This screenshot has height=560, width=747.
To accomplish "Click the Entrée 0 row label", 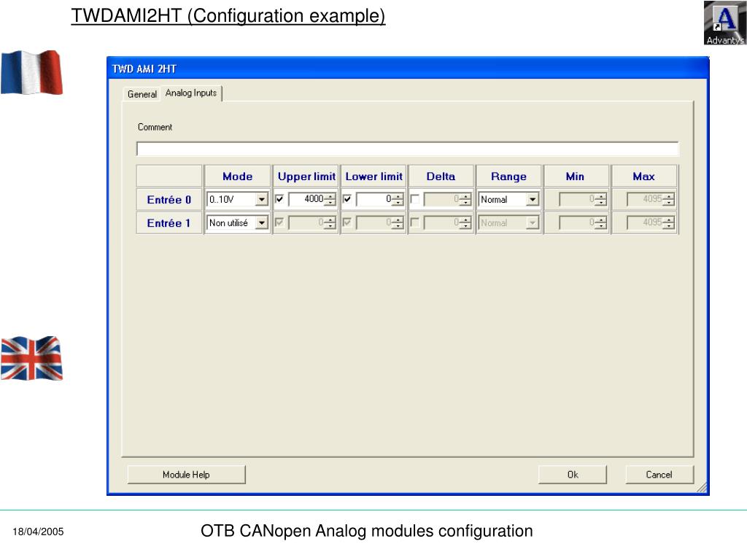I will point(169,200).
